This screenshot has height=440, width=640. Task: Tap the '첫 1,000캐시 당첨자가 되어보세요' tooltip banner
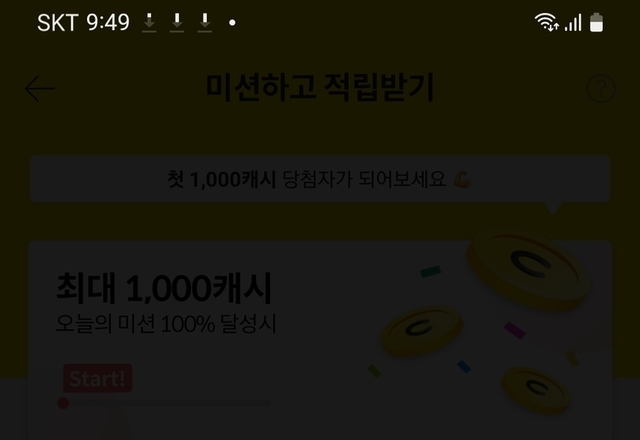pyautogui.click(x=320, y=179)
